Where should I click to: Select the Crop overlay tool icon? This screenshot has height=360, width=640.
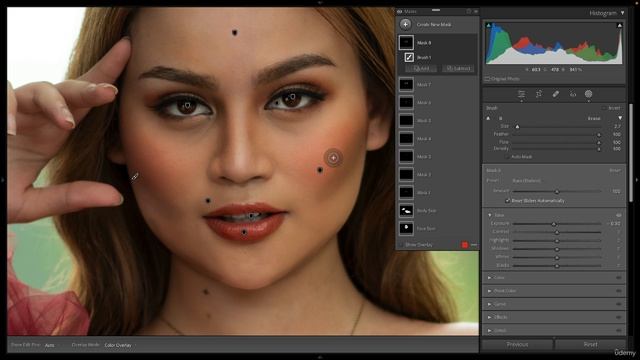(x=539, y=94)
